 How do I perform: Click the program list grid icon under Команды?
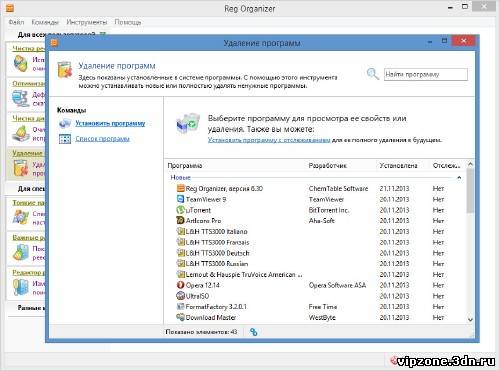coord(65,139)
